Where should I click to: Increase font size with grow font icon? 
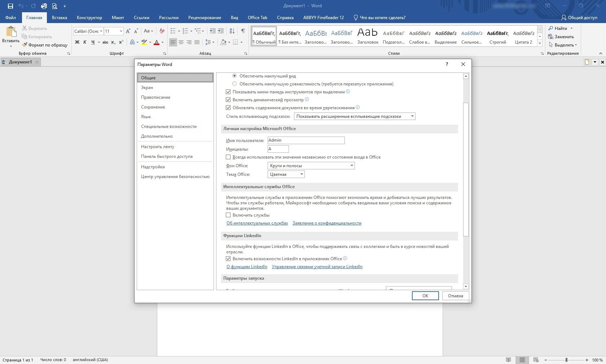pyautogui.click(x=128, y=31)
